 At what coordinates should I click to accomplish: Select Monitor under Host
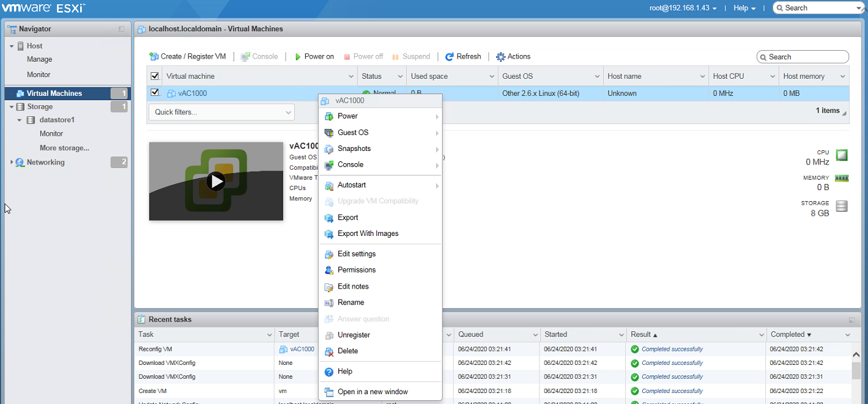pyautogui.click(x=39, y=75)
